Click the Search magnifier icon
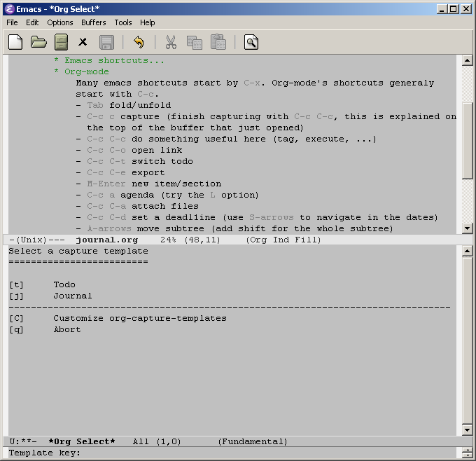The width and height of the screenshot is (476, 461). [251, 43]
